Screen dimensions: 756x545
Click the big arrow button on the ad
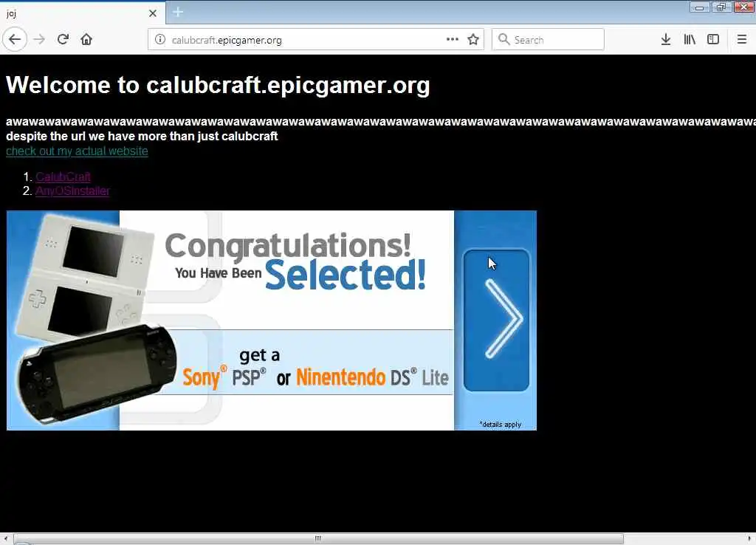click(x=496, y=320)
